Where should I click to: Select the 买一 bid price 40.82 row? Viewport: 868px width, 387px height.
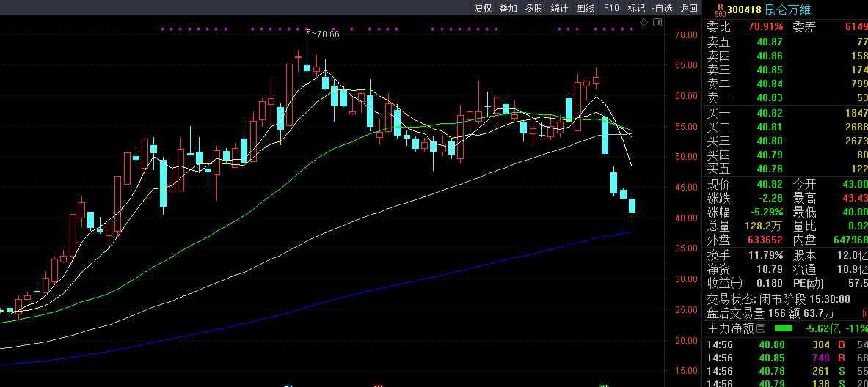[785, 113]
